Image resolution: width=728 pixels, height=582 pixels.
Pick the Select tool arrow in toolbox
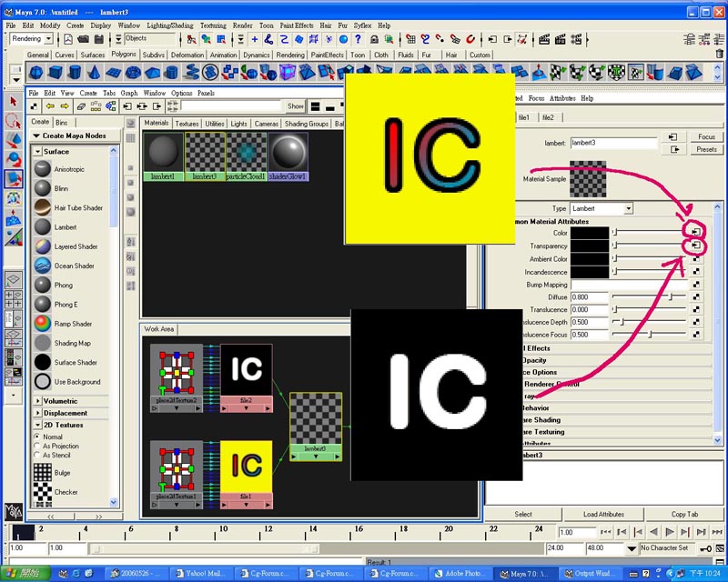point(13,101)
